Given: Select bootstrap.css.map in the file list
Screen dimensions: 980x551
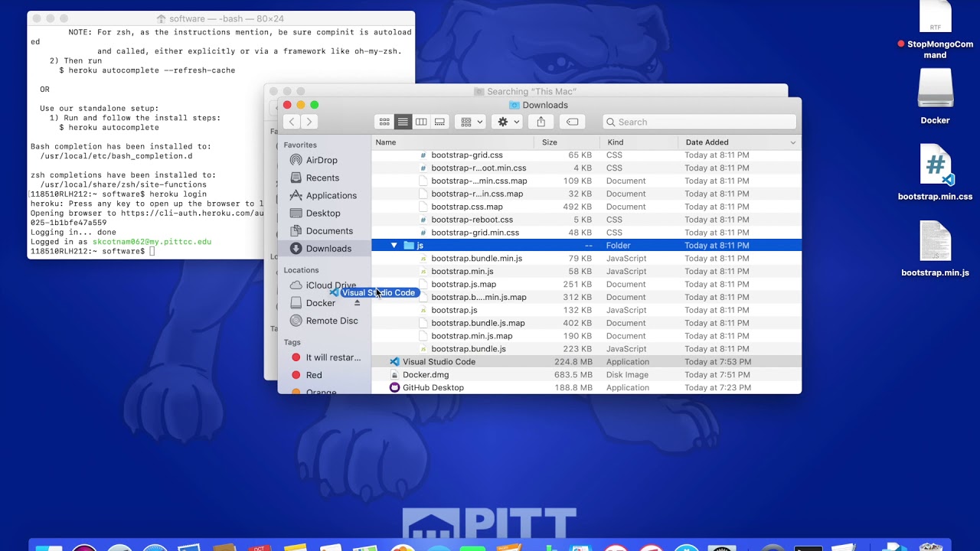Looking at the screenshot, I should point(586,207).
